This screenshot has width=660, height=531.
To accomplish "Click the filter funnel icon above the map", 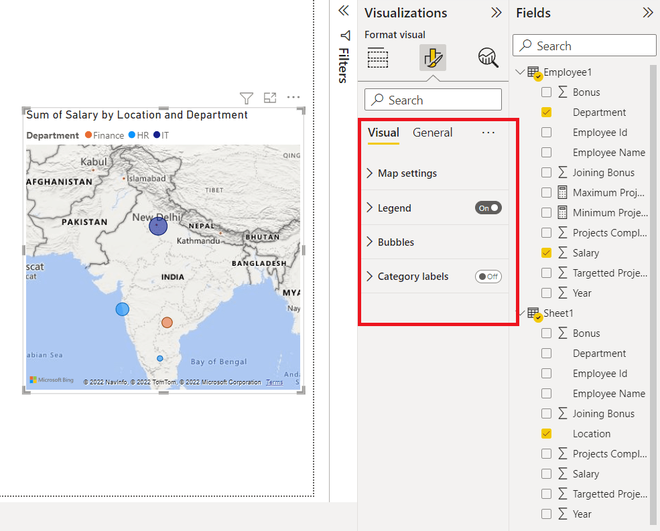I will click(246, 98).
